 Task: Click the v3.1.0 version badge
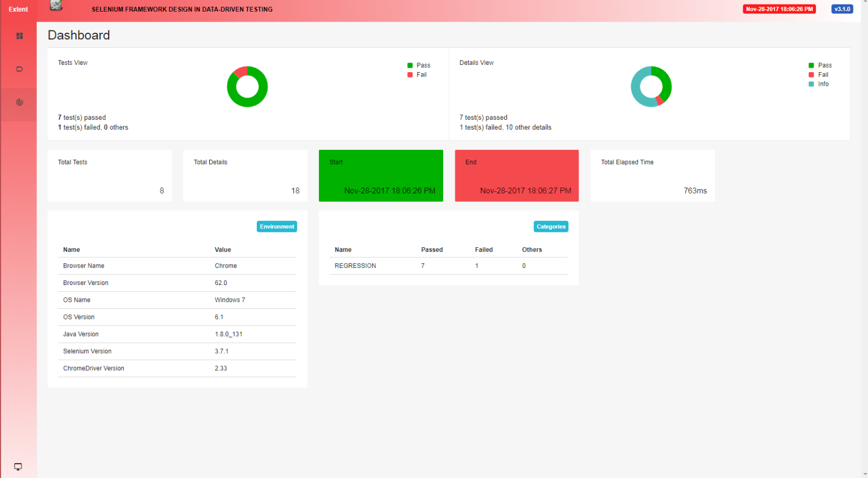pos(842,9)
